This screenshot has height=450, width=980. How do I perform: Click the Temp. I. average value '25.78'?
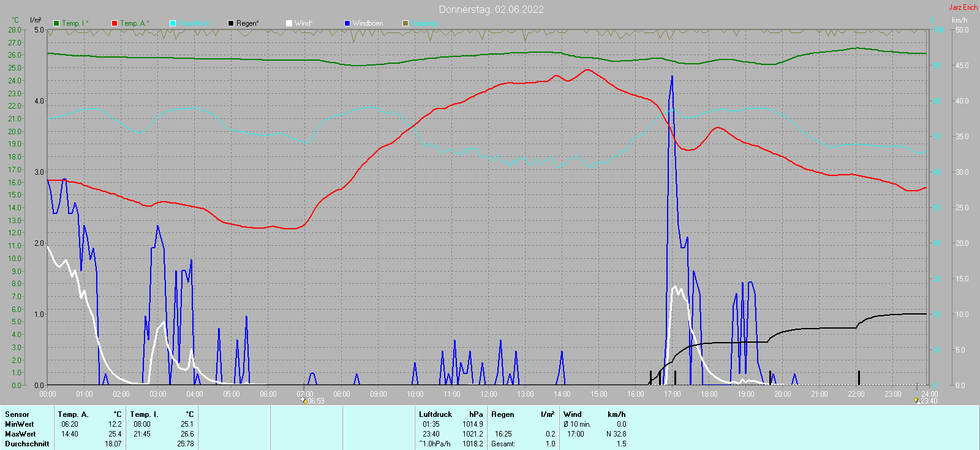pos(186,444)
